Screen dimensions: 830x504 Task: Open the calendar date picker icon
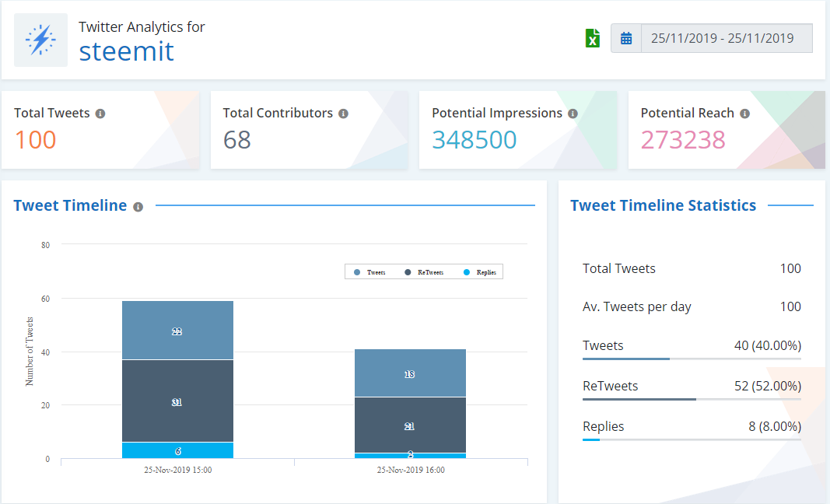pyautogui.click(x=626, y=38)
